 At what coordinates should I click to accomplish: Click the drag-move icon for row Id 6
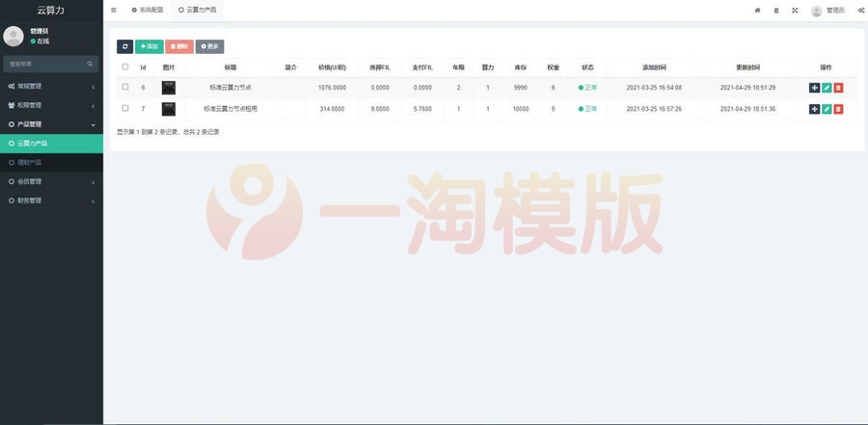click(814, 88)
